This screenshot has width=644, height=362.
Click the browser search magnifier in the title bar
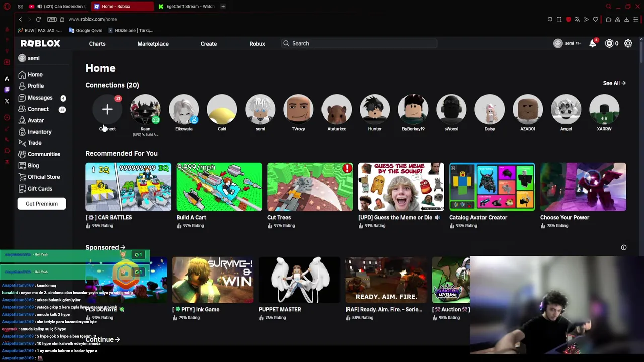(x=608, y=7)
